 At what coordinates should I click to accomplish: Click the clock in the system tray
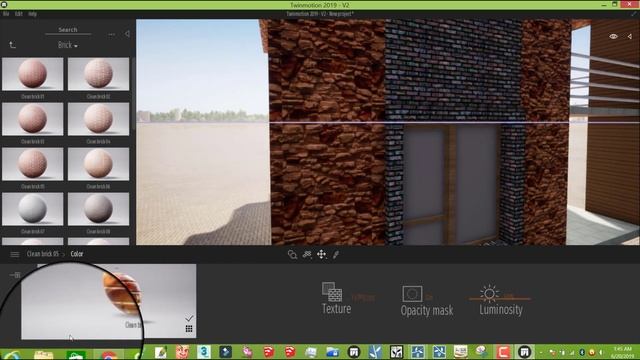[622, 352]
